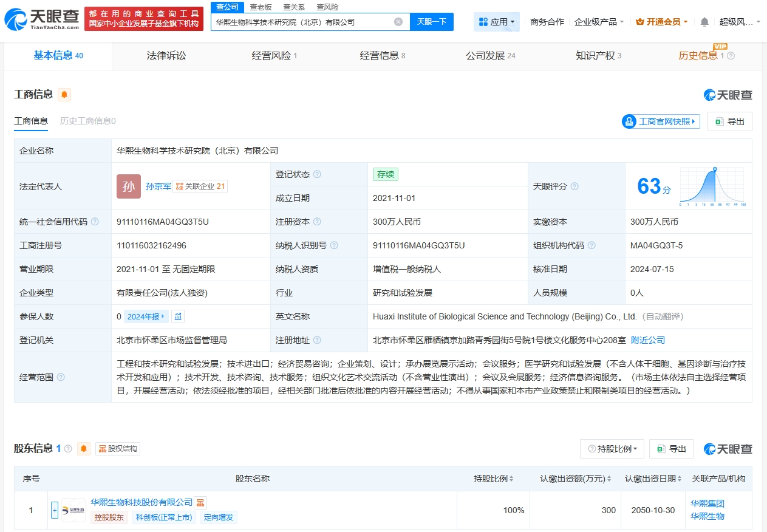Image resolution: width=767 pixels, height=532 pixels.
Task: Expand the shareholder row with the plus control
Action: [53, 510]
